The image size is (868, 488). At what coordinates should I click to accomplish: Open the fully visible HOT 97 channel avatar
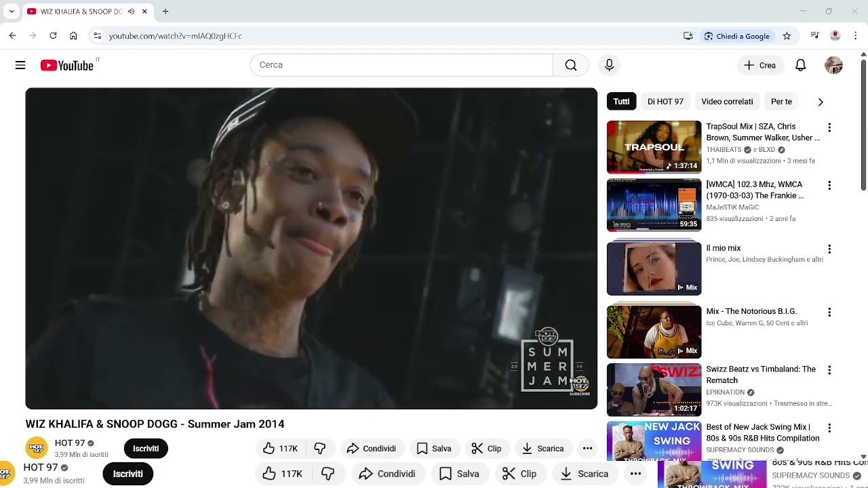[37, 448]
